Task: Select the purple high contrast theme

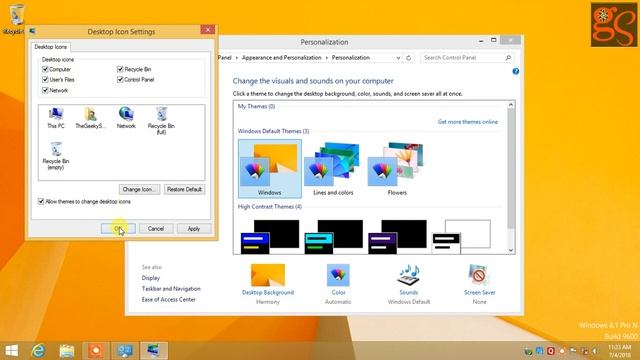Action: coord(397,237)
